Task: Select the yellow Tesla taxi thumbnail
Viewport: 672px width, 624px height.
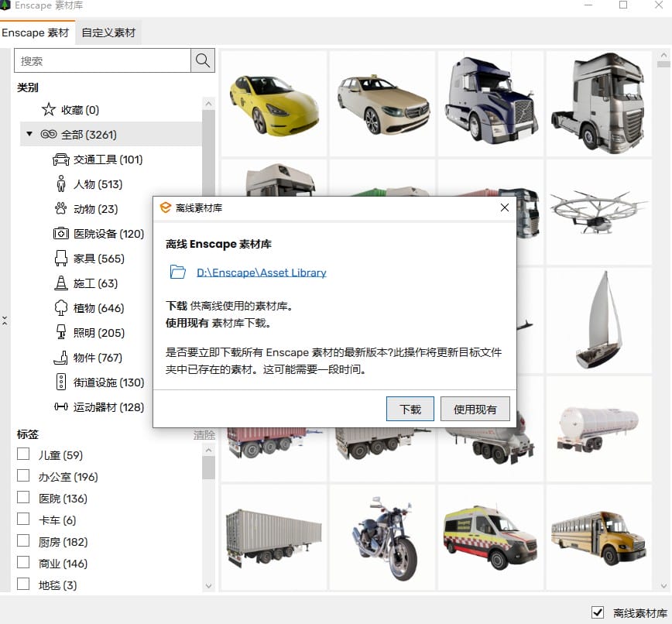Action: 274,103
